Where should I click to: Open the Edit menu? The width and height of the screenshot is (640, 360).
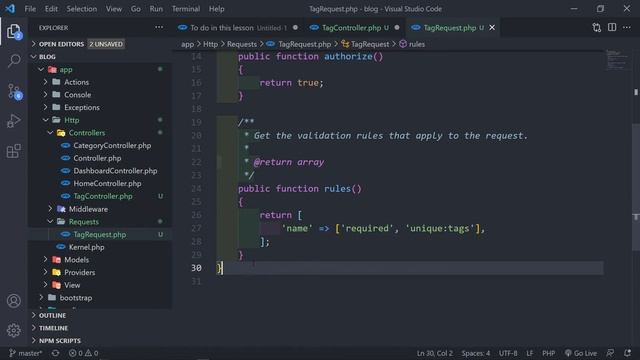51,9
